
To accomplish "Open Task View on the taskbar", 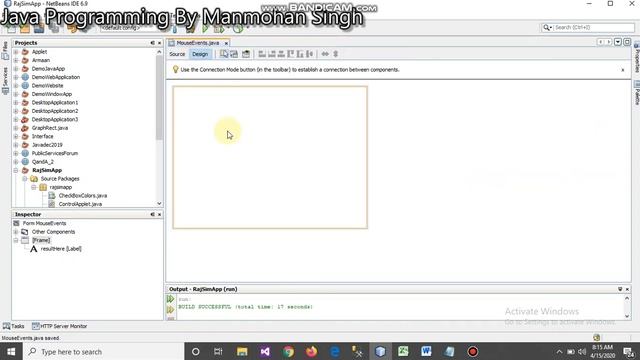I will click(218, 351).
